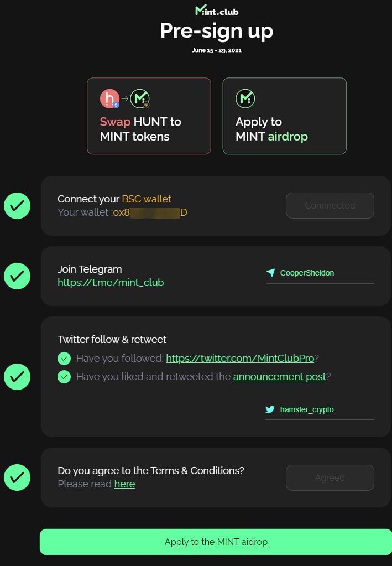The width and height of the screenshot is (392, 566).
Task: Select the Apply to MINT airdrop tab
Action: point(284,116)
